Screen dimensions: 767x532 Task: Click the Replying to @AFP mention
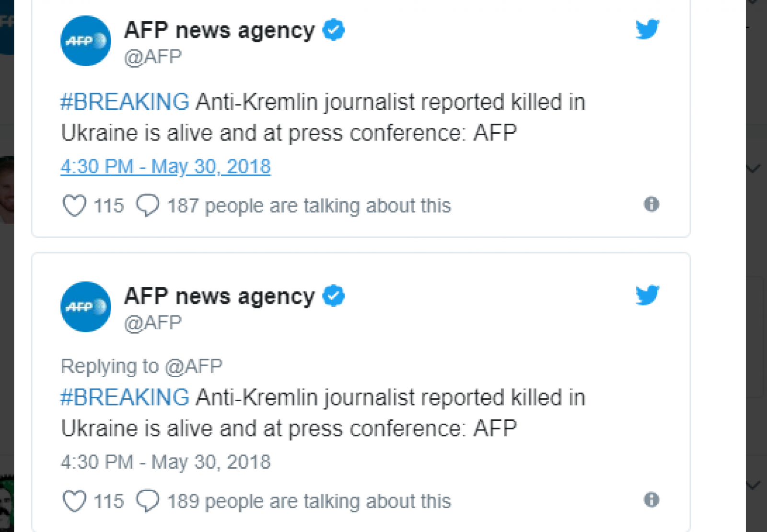pyautogui.click(x=194, y=366)
